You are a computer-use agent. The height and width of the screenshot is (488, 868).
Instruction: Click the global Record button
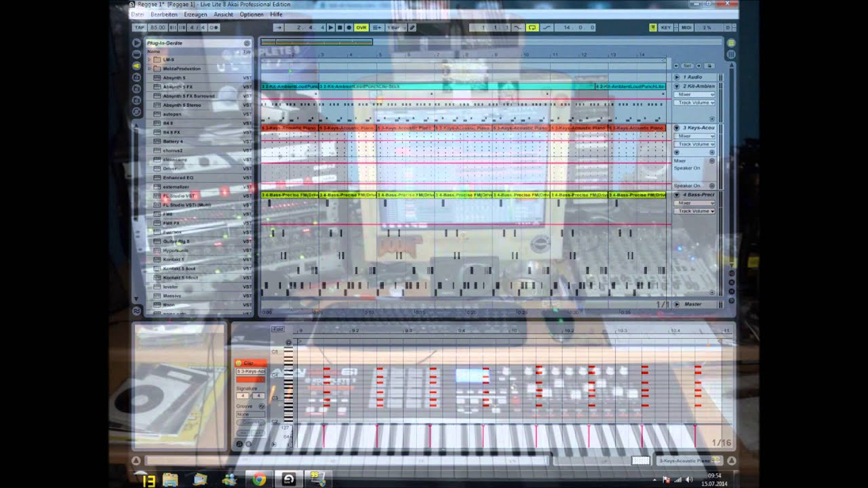coord(349,28)
